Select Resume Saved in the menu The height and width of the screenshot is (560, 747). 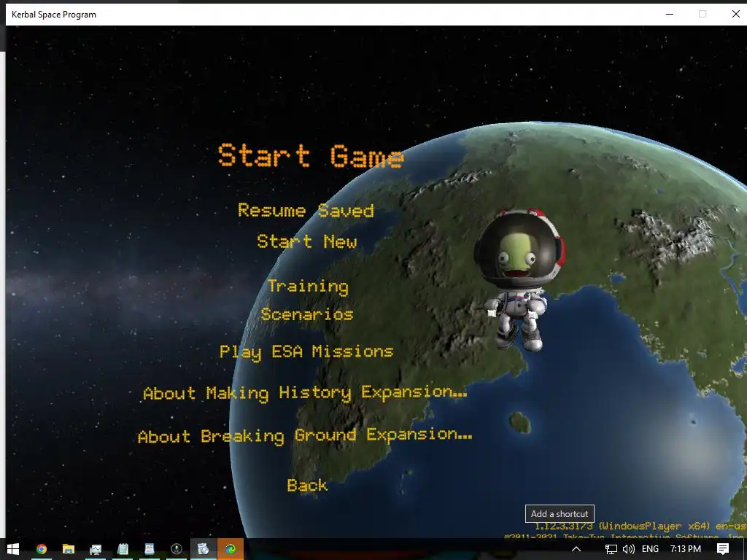pyautogui.click(x=306, y=211)
